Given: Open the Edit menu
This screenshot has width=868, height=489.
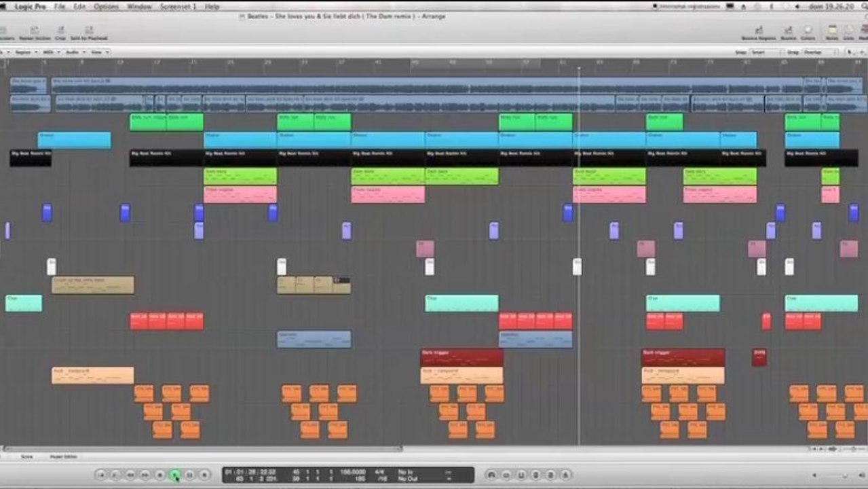Looking at the screenshot, I should (x=79, y=6).
